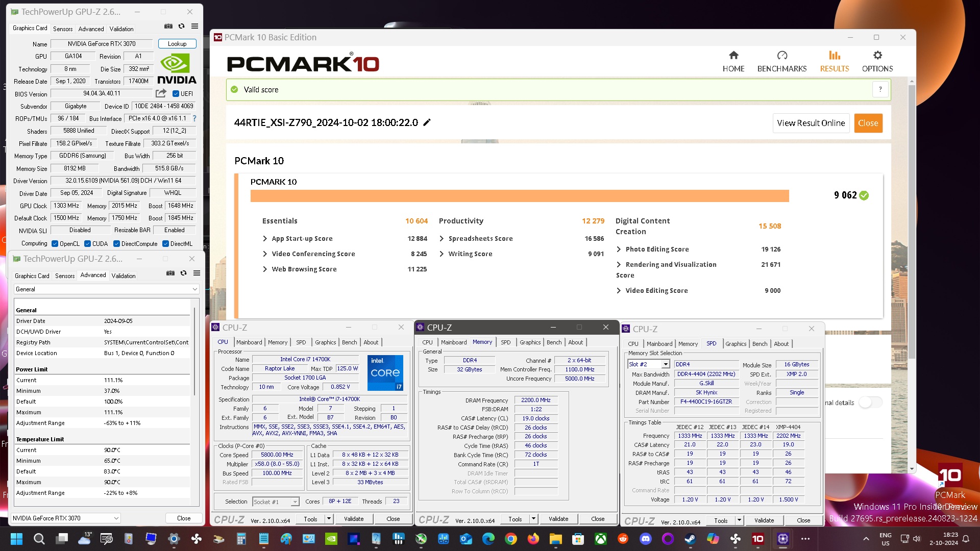Open Steam from taskbar
980x551 pixels.
pos(690,539)
